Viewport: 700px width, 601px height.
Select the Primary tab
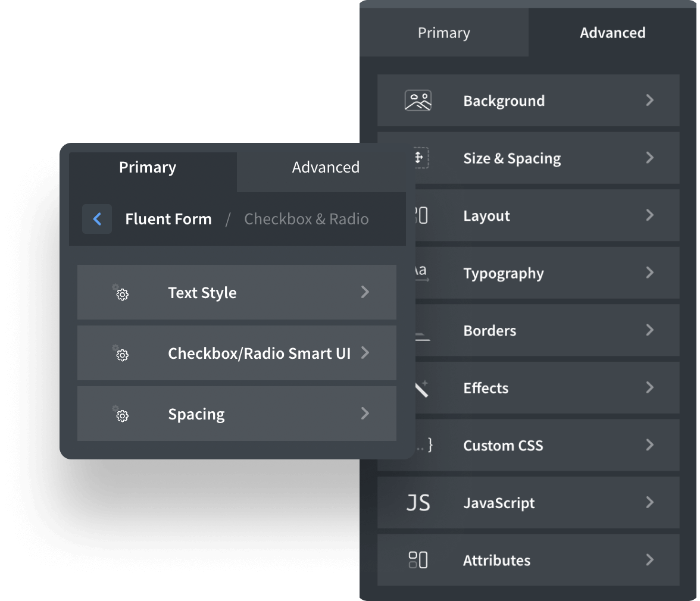pos(148,167)
